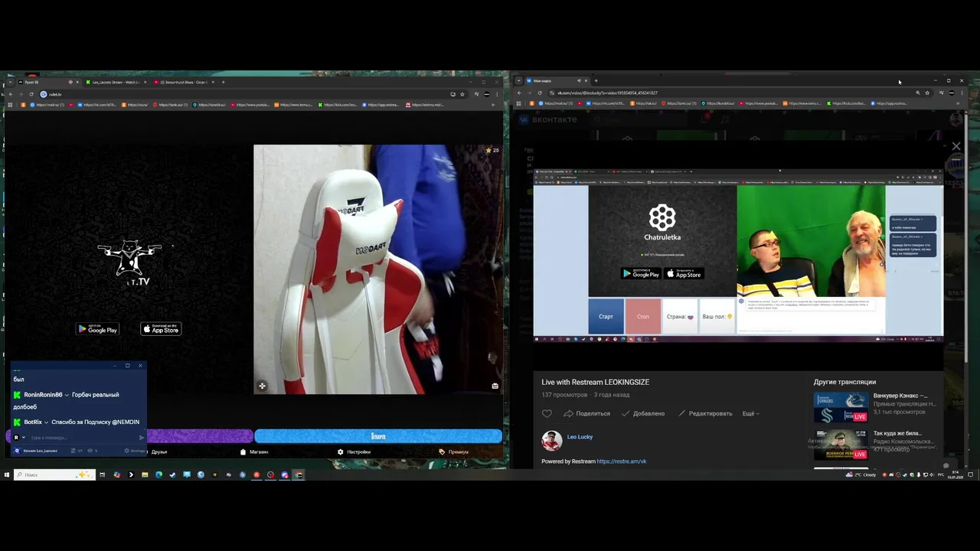
Task: Reload the page in right browser
Action: point(540,93)
